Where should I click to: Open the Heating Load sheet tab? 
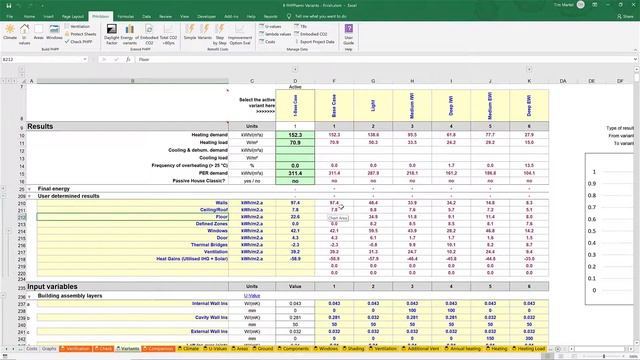pyautogui.click(x=529, y=349)
